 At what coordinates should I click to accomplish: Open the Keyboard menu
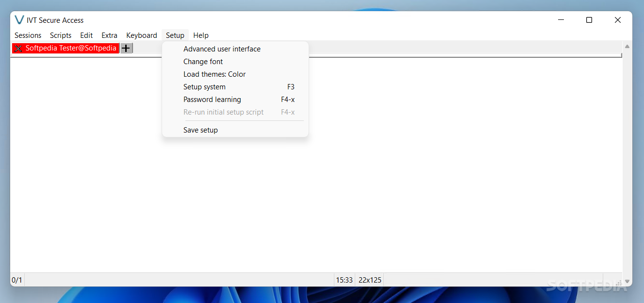[142, 35]
